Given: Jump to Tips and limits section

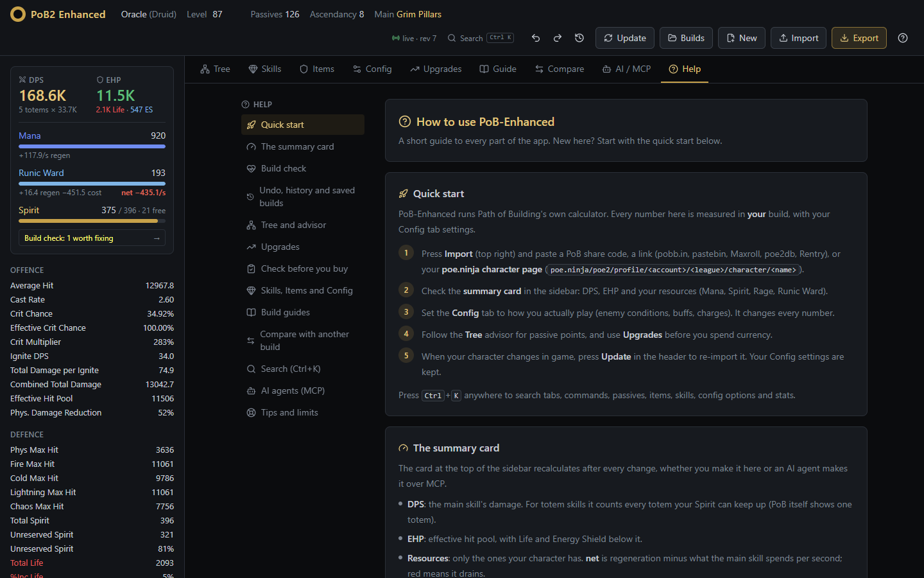Looking at the screenshot, I should click(303, 412).
